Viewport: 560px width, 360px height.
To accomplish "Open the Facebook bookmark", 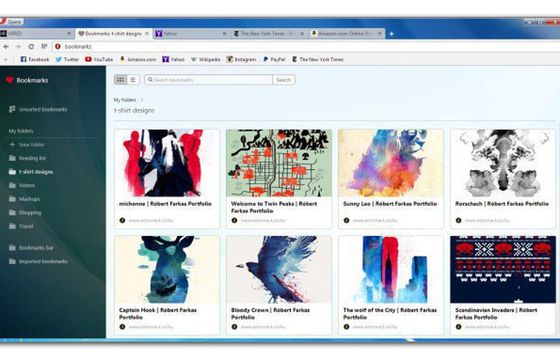I will tap(35, 59).
